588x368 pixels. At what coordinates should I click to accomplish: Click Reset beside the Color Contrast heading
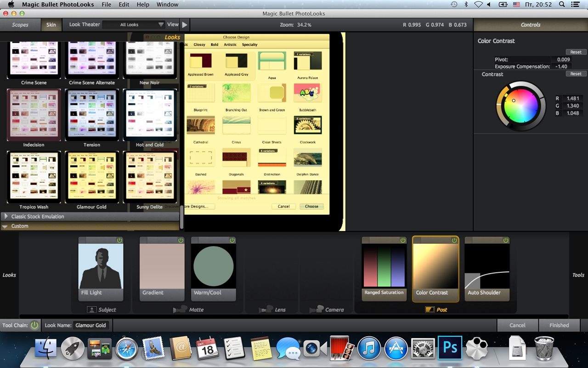(576, 52)
